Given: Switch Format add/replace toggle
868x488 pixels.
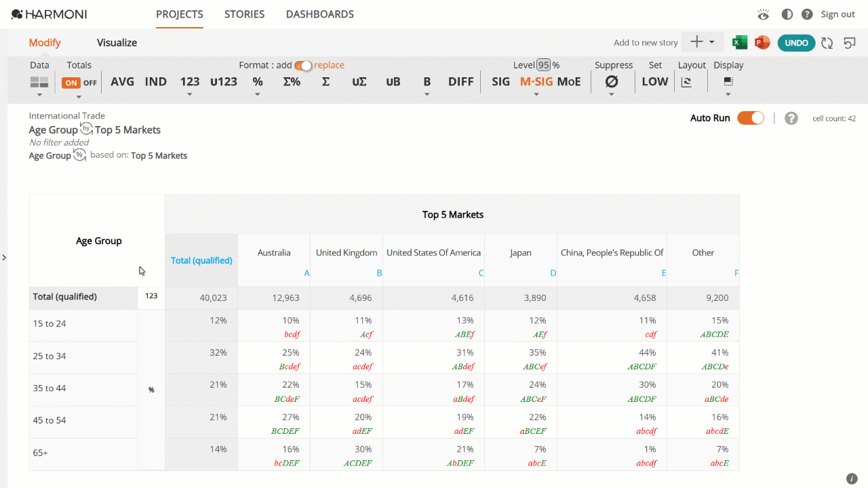Looking at the screenshot, I should coord(303,66).
